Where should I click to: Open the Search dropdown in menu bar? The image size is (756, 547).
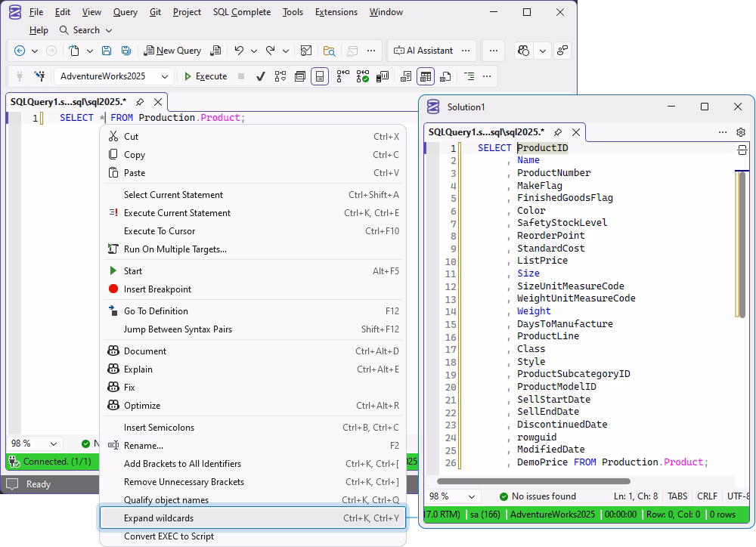(85, 30)
